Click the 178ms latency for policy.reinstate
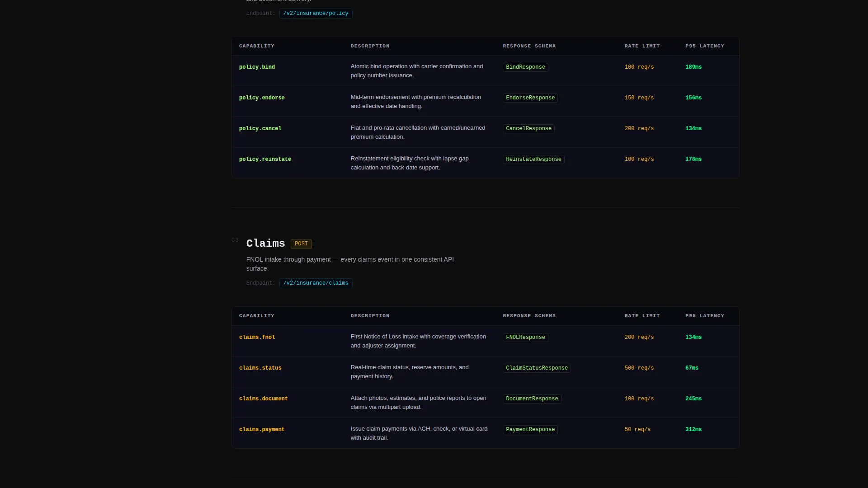Viewport: 868px width, 488px height. 693,160
